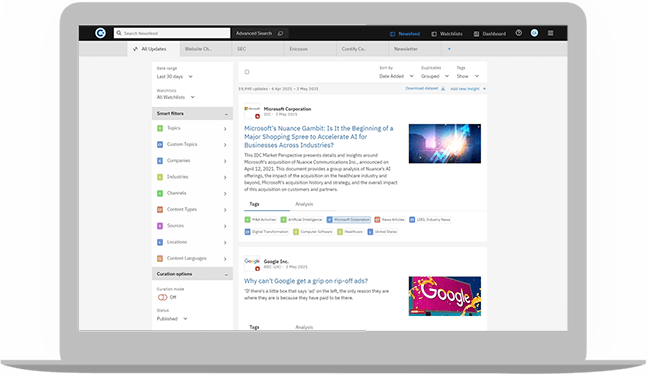Open Analysis tab of Microsoft article
Viewport: 648px width, 375px height.
pyautogui.click(x=304, y=204)
